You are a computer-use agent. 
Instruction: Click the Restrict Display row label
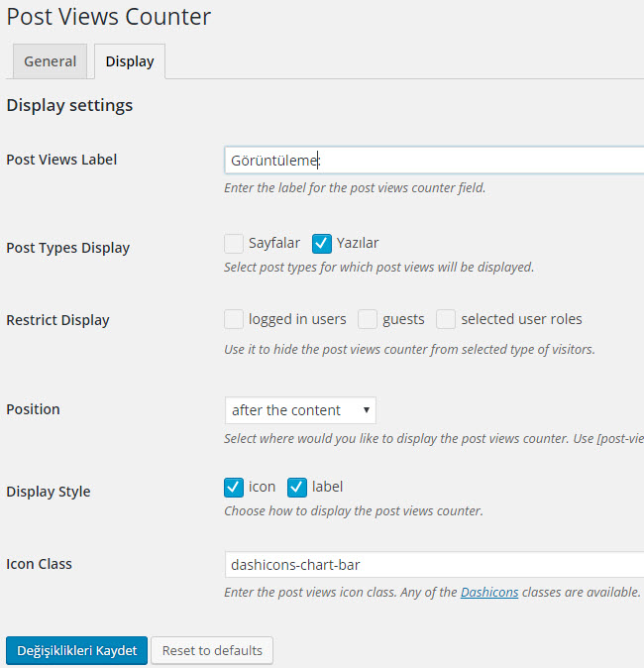[57, 320]
